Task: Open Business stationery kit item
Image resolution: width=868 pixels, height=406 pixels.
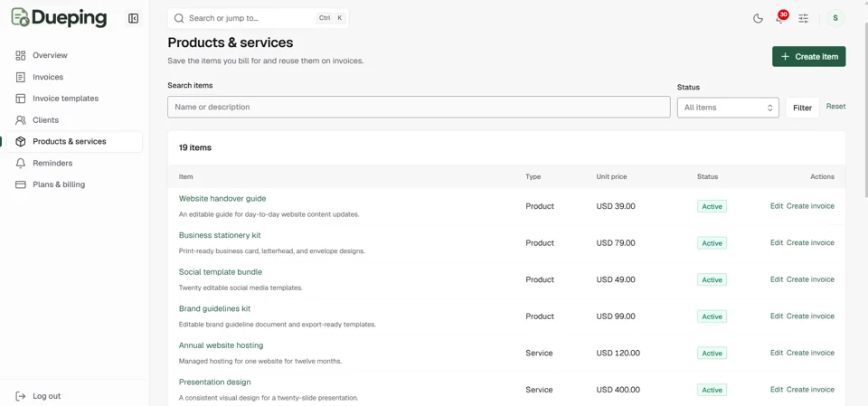Action: pyautogui.click(x=220, y=235)
